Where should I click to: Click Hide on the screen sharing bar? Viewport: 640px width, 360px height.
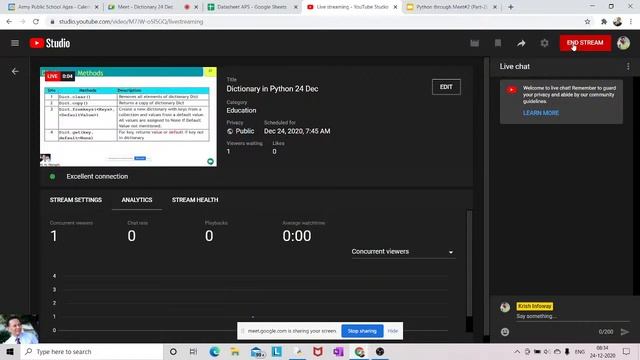393,331
